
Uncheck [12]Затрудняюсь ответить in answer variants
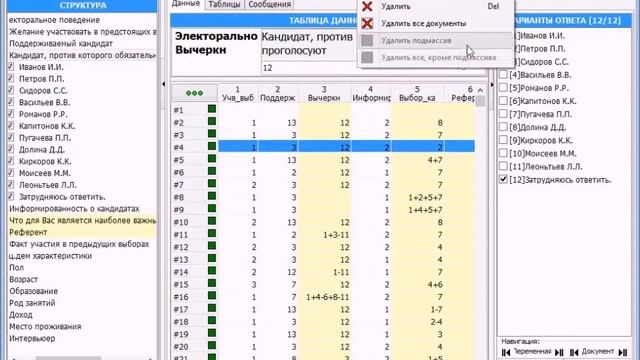pyautogui.click(x=503, y=179)
